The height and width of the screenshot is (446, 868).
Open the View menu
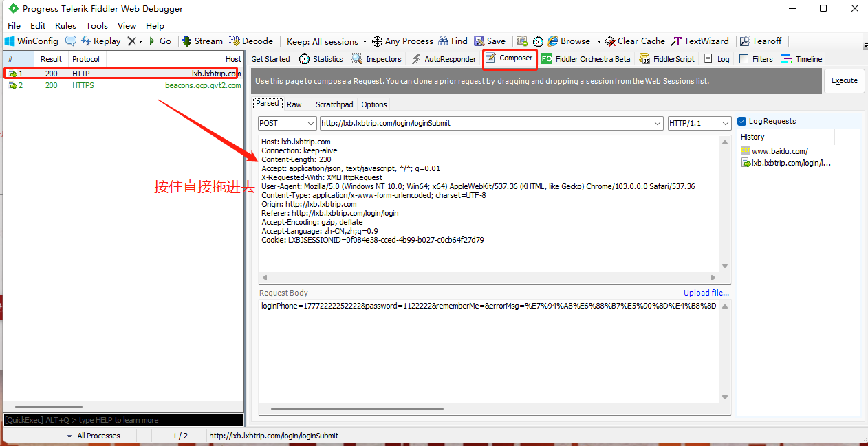[x=127, y=25]
